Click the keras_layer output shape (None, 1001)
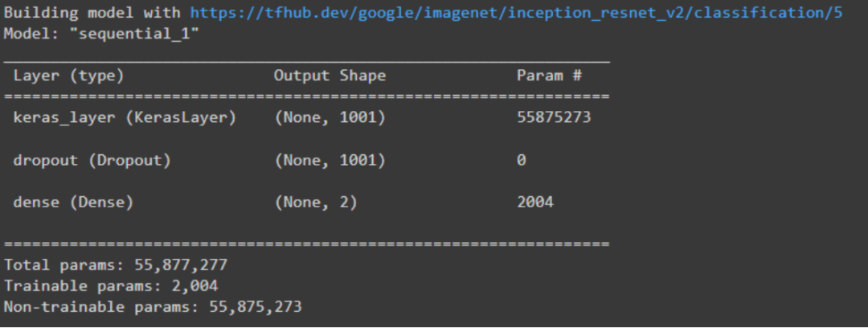The width and height of the screenshot is (868, 328). [330, 118]
